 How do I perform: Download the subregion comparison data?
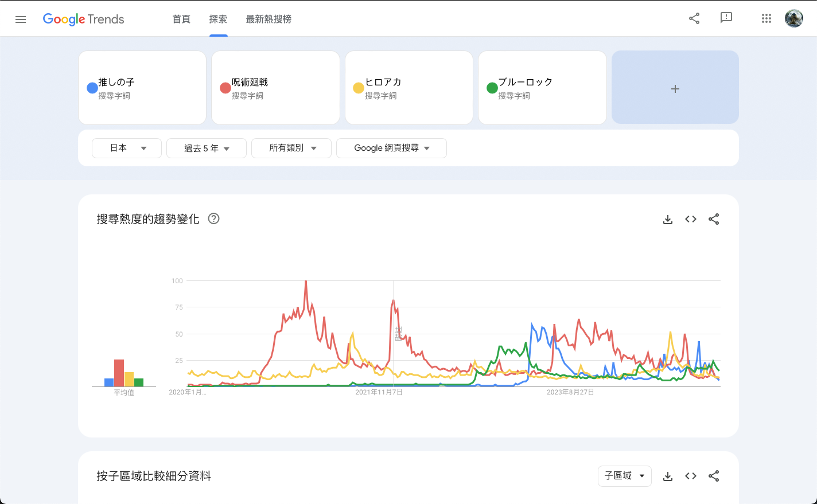click(668, 476)
